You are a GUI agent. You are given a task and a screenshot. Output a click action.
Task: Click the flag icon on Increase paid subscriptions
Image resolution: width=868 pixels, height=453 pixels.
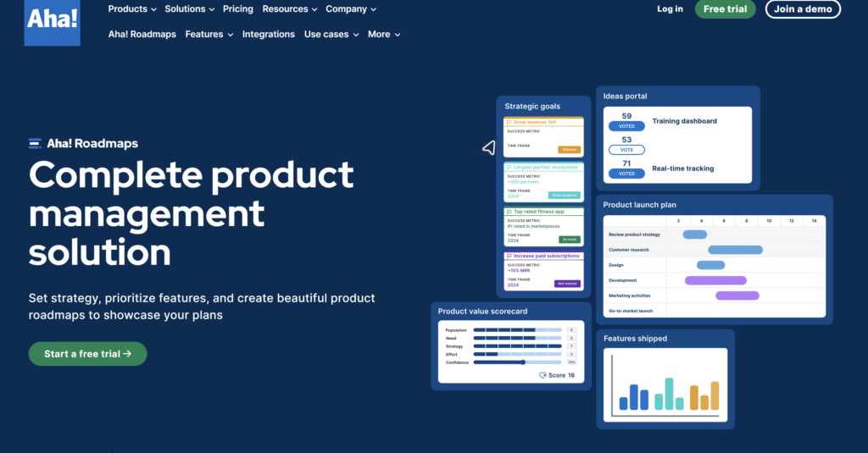509,256
